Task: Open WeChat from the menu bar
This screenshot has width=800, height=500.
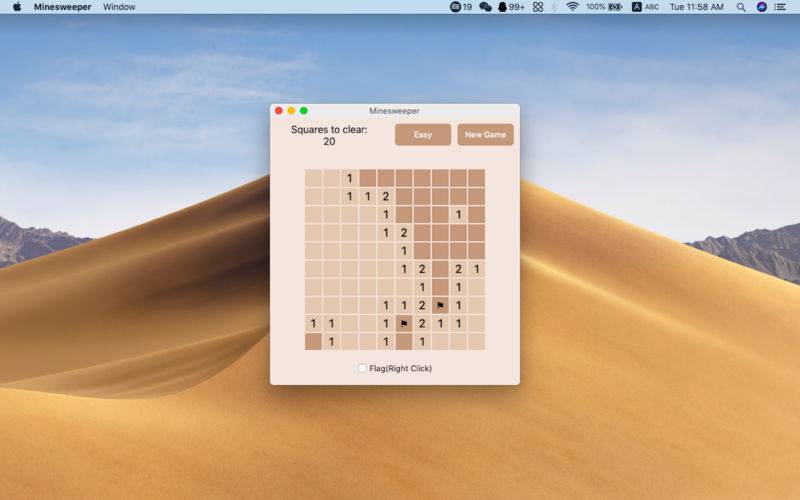Action: [x=485, y=7]
